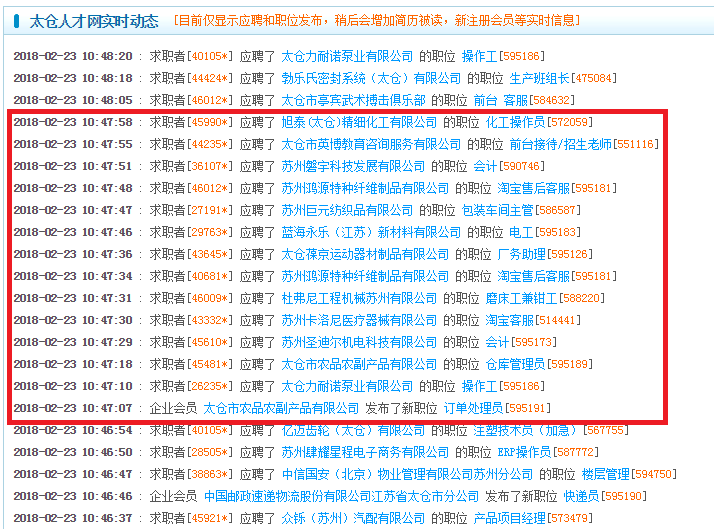Screen dimensions: 714x529
Task: Click timestamp 2018-02-23 10:48:05
Action: (73, 100)
